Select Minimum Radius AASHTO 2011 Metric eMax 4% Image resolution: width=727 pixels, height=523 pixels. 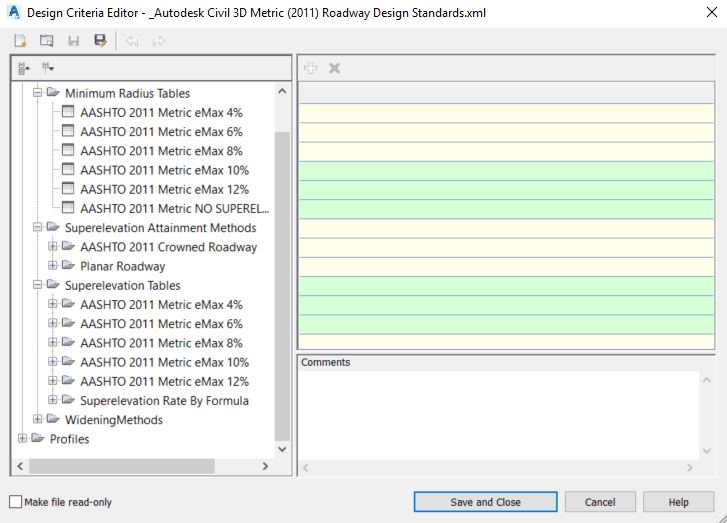161,112
